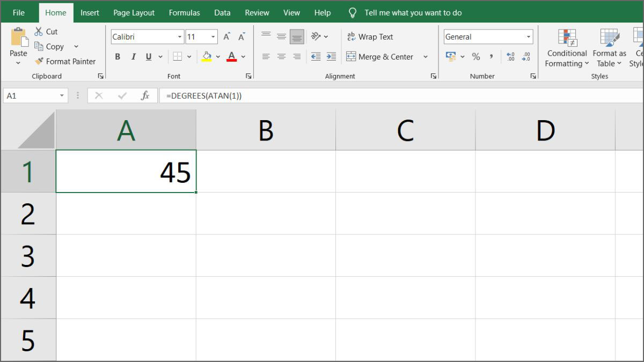Expand the Number Format dropdown
The image size is (644, 362).
point(529,36)
